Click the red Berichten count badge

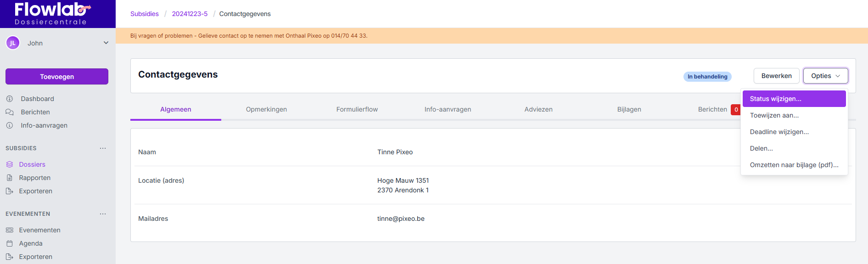coord(736,109)
